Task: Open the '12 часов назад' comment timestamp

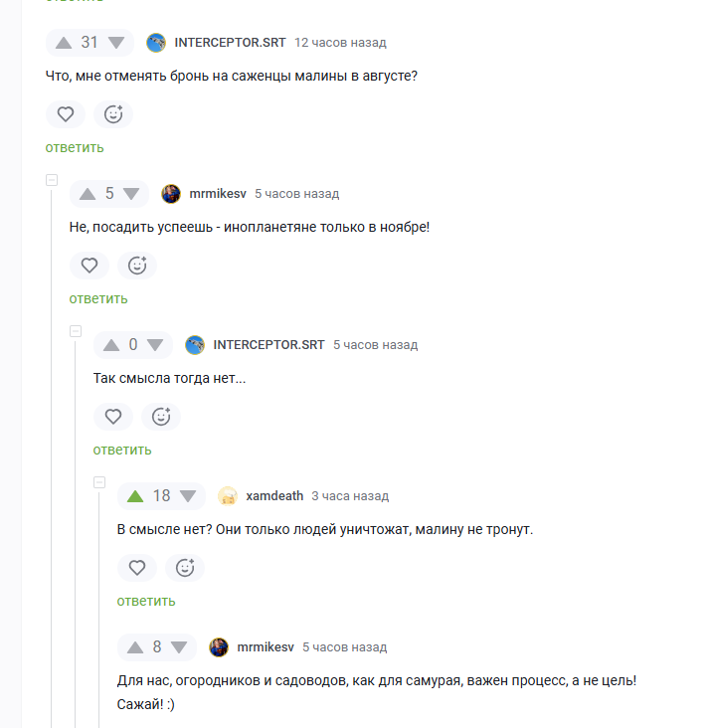Action: [340, 43]
